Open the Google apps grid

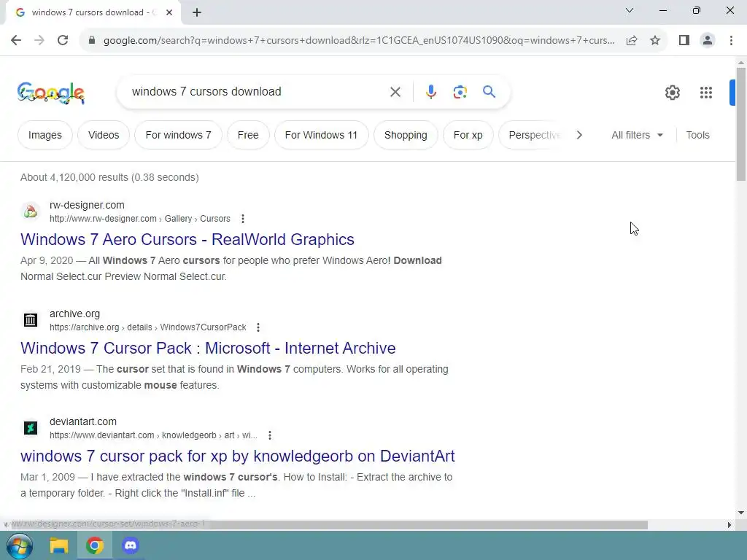[x=706, y=93]
